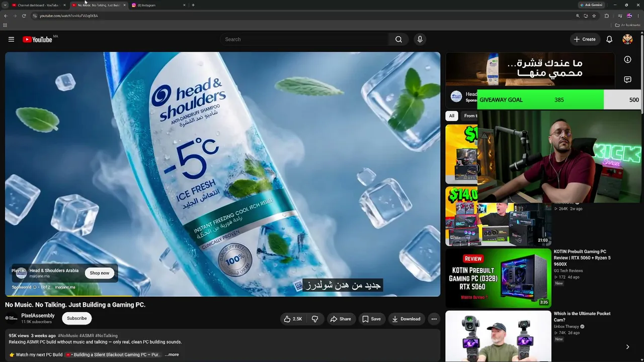Open the All Bookmarks folder
This screenshot has width=644, height=362.
tap(628, 25)
